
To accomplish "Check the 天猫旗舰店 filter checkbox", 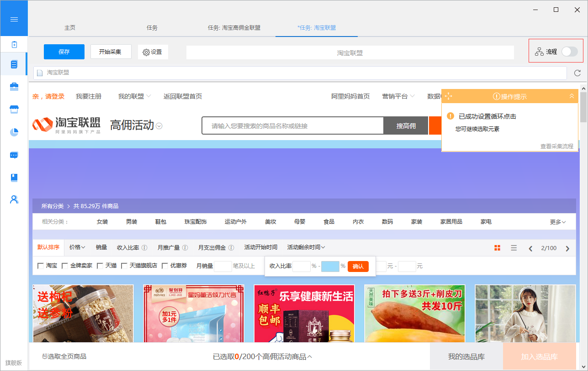I will point(124,266).
